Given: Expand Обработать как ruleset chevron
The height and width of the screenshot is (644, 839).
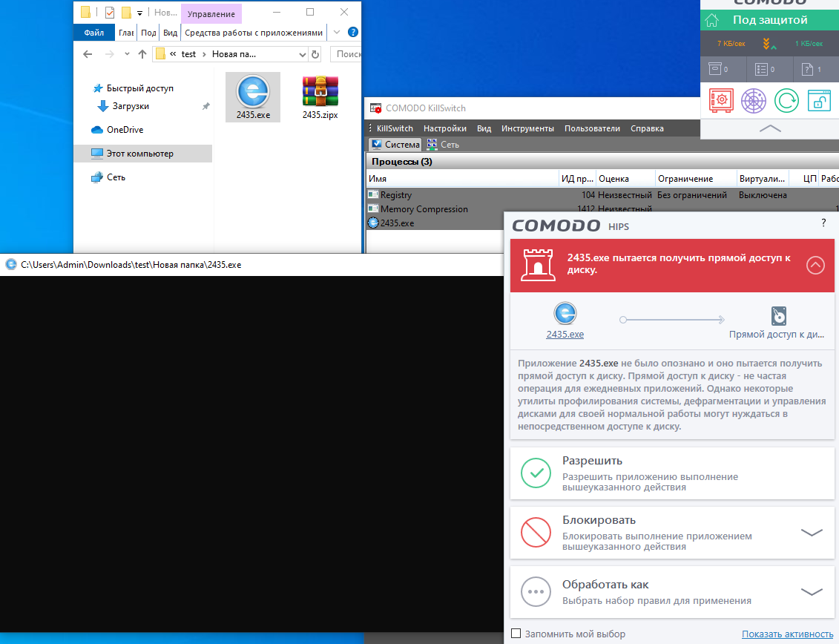Looking at the screenshot, I should 811,592.
